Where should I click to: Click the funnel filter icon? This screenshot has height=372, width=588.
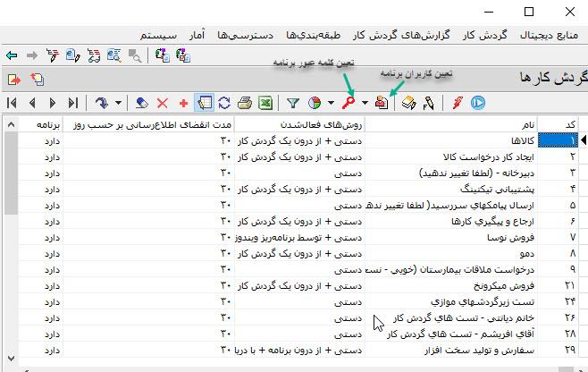(x=292, y=103)
